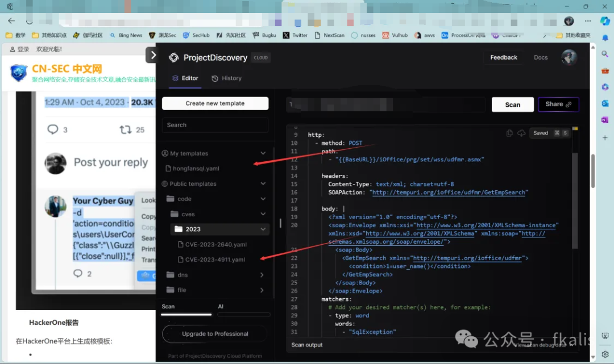The width and height of the screenshot is (614, 364).
Task: Click Create new template button
Action: coord(215,103)
